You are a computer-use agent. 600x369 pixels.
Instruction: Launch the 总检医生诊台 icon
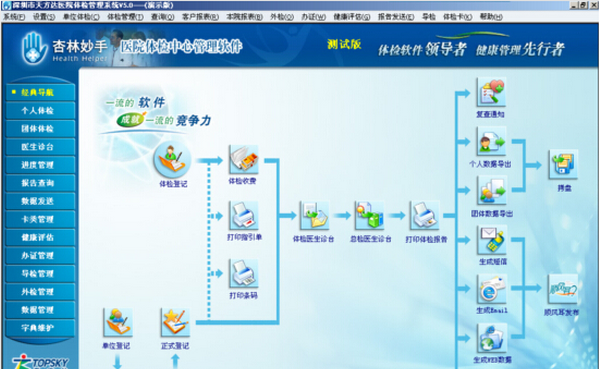369,216
